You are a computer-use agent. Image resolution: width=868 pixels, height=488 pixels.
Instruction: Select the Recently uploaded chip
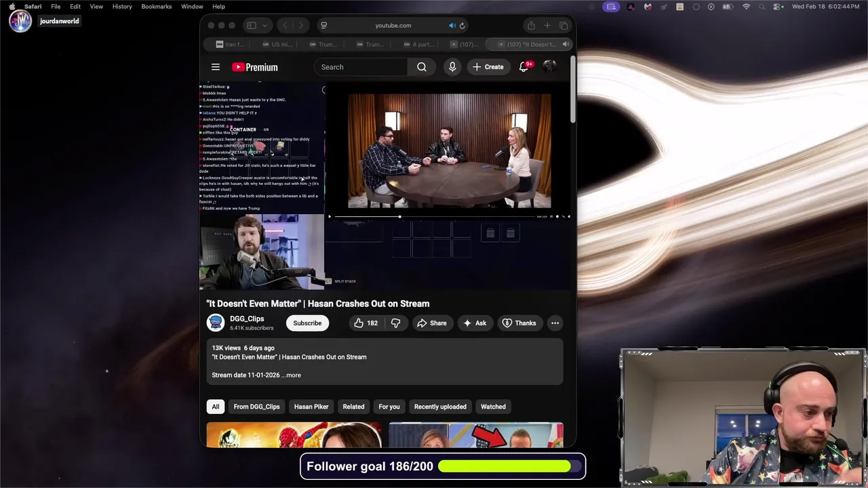pos(440,407)
